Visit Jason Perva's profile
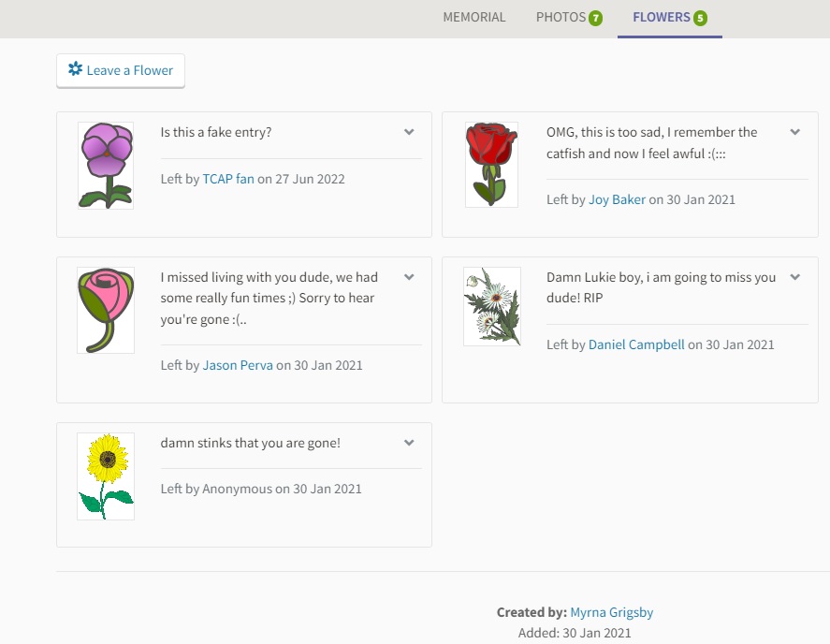Viewport: 830px width, 644px height. (238, 365)
